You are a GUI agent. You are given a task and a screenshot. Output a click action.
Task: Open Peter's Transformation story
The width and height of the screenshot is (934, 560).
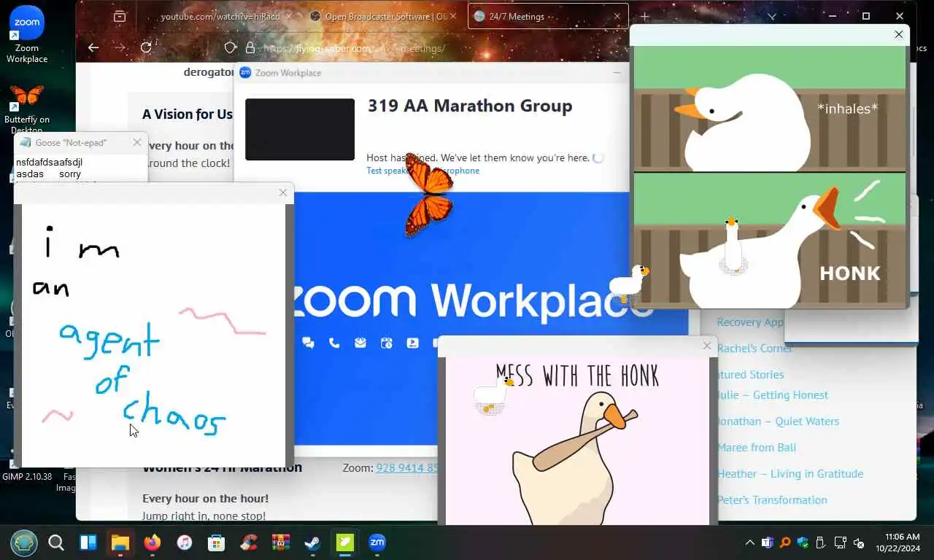pyautogui.click(x=772, y=499)
